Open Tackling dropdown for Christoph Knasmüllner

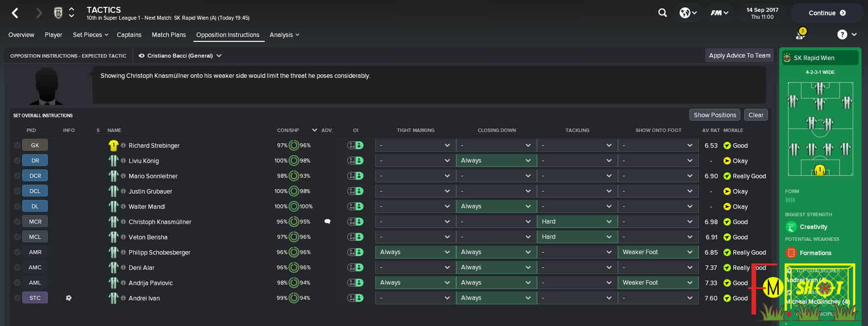(577, 222)
